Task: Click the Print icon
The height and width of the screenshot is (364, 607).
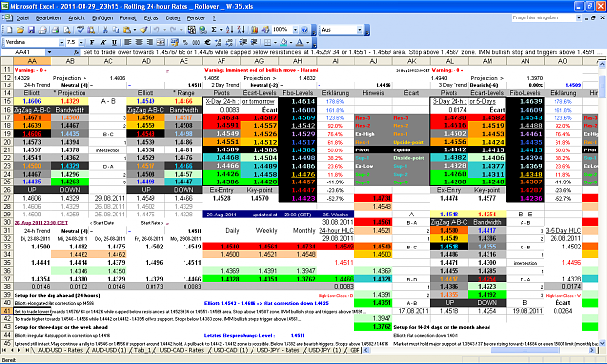Action: click(x=55, y=30)
